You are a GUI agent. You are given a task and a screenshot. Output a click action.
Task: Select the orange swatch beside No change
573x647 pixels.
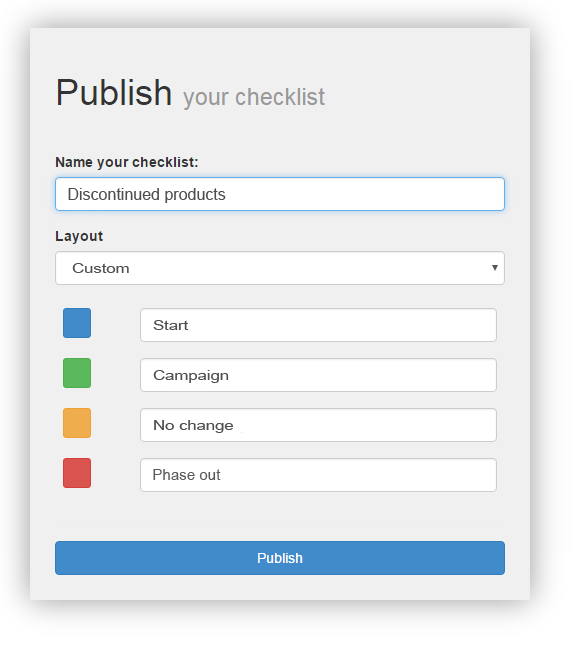[x=77, y=423]
